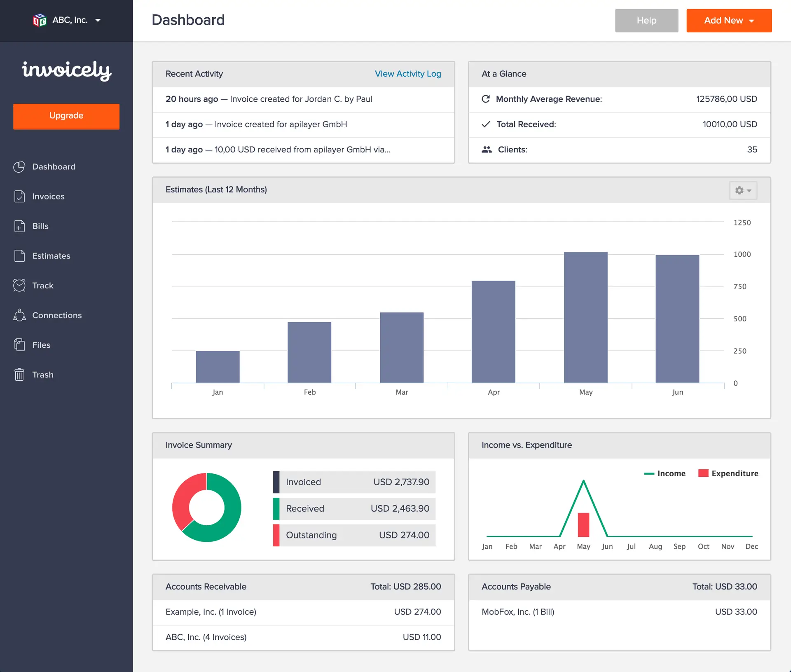Click the ABC, Inc. cube logo icon
Screen dimensions: 791x672
point(40,20)
